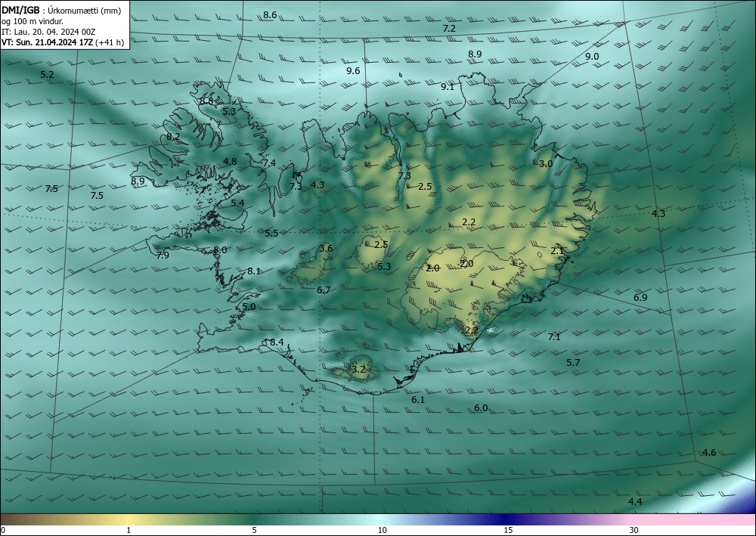756x536 pixels.
Task: Click the '15' label on the color scale
Action: [x=508, y=530]
